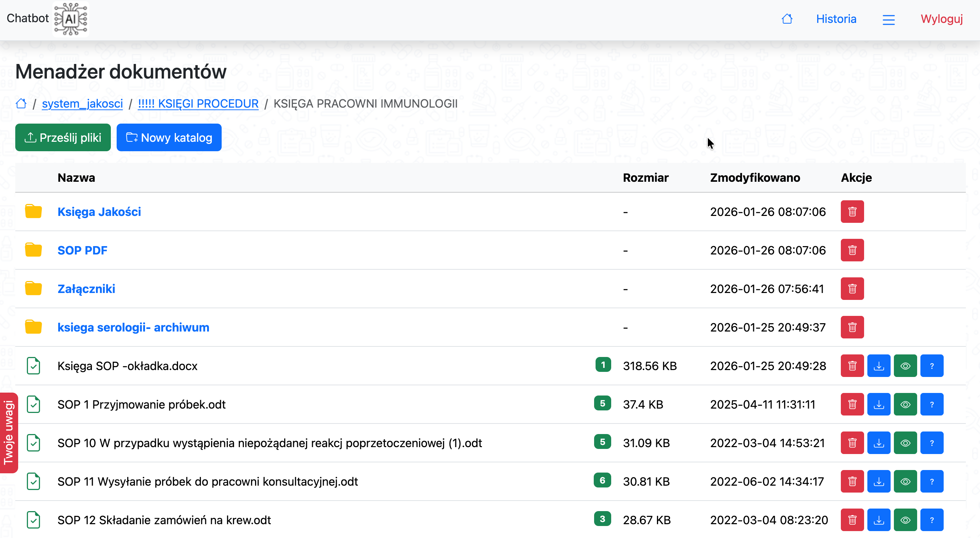980x538 pixels.
Task: Delete the SOP PDF folder
Action: [x=852, y=250]
